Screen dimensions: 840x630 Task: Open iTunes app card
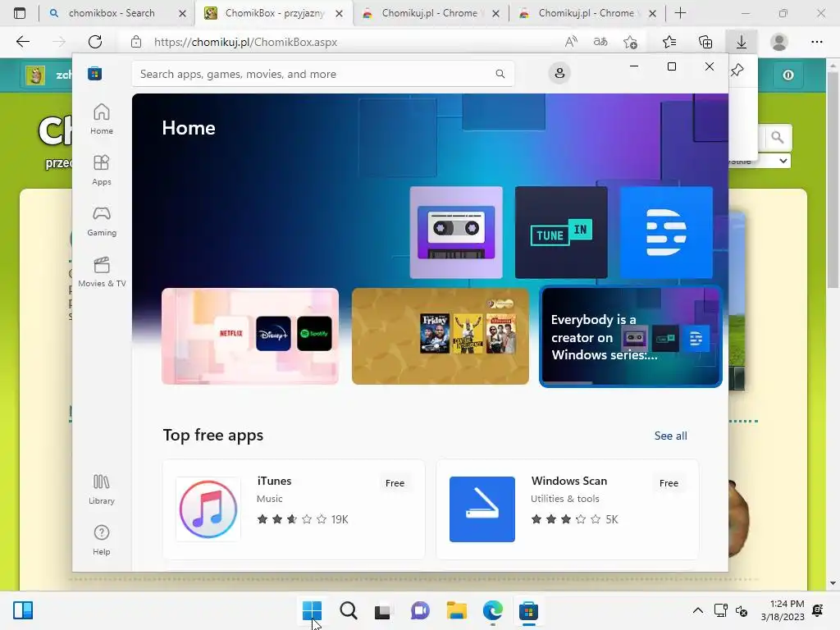tap(294, 509)
